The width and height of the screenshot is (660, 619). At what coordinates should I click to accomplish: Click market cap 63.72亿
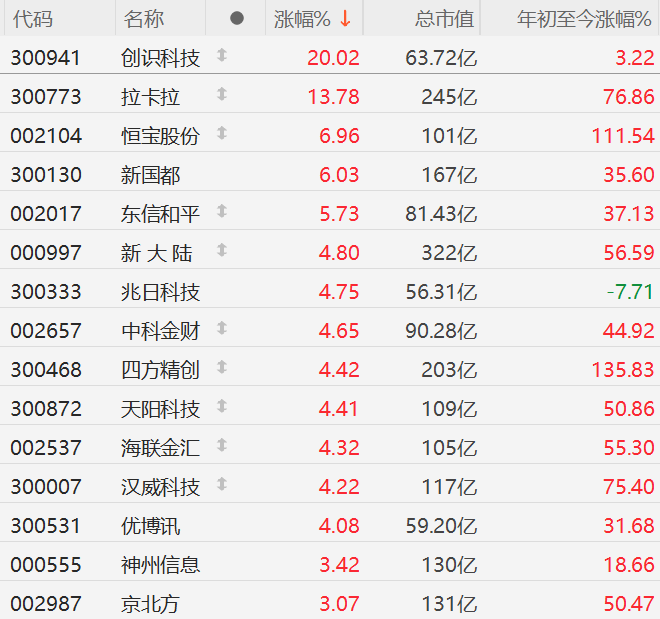pyautogui.click(x=442, y=58)
